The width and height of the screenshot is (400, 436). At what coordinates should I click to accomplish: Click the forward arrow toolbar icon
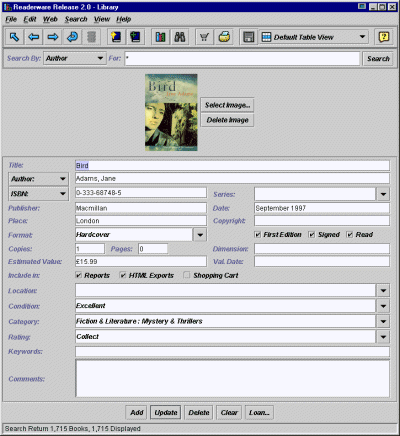(53, 37)
